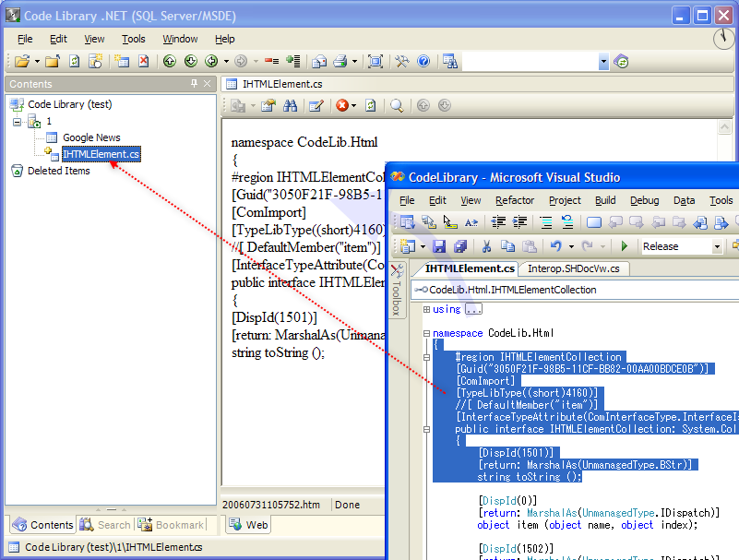Click the uncomment lines icon in Visual Studio
The image size is (739, 560).
tap(567, 221)
